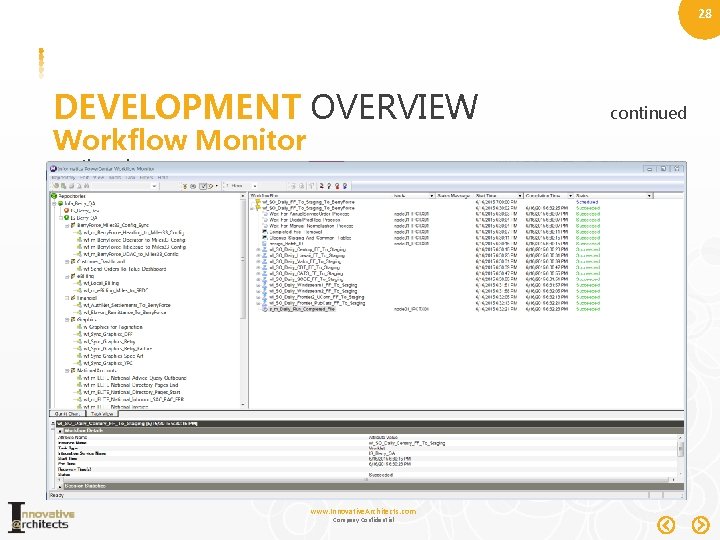Open the Completion Time column filter arrow
The height and width of the screenshot is (540, 720).
[570, 196]
